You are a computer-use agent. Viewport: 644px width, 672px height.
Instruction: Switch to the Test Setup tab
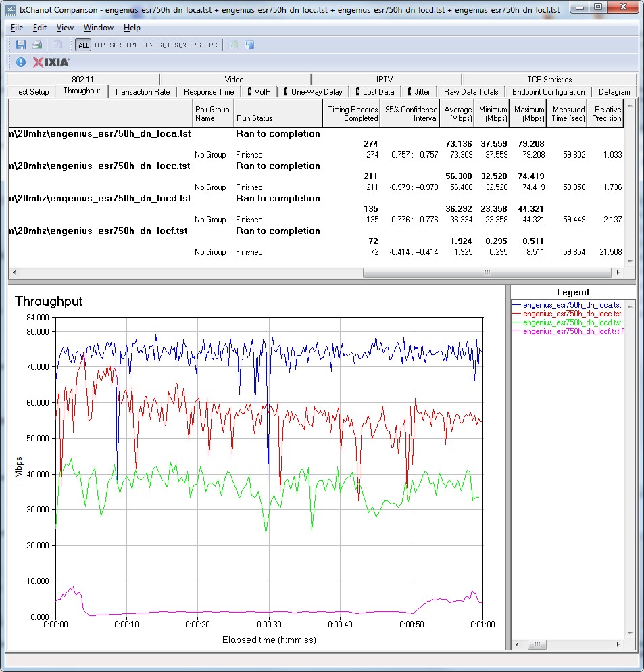coord(31,92)
